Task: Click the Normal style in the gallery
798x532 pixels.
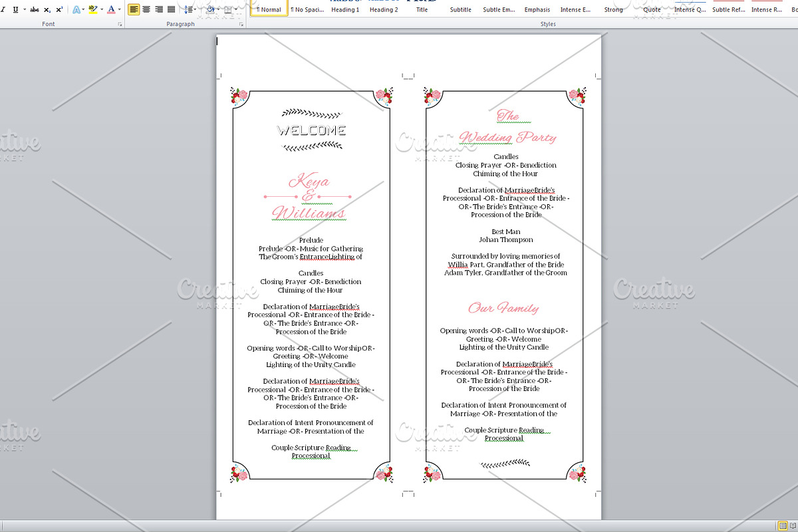Action: pyautogui.click(x=268, y=9)
